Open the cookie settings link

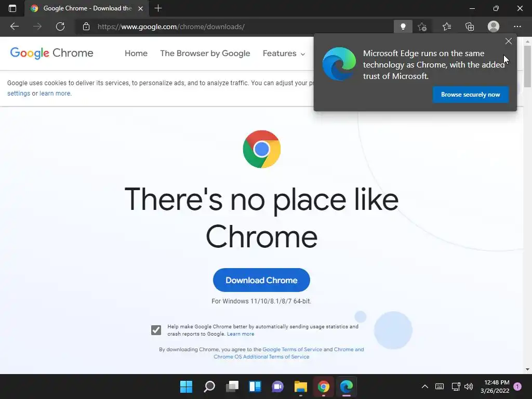[19, 94]
